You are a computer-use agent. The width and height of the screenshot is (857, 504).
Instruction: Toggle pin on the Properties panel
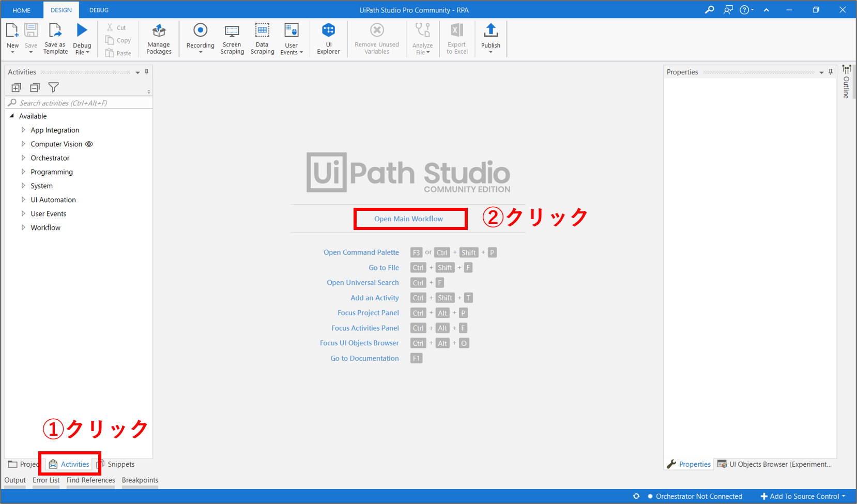[x=831, y=72]
